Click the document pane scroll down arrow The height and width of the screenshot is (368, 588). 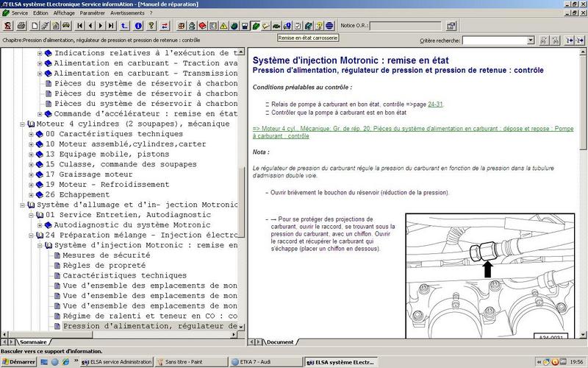tap(582, 335)
